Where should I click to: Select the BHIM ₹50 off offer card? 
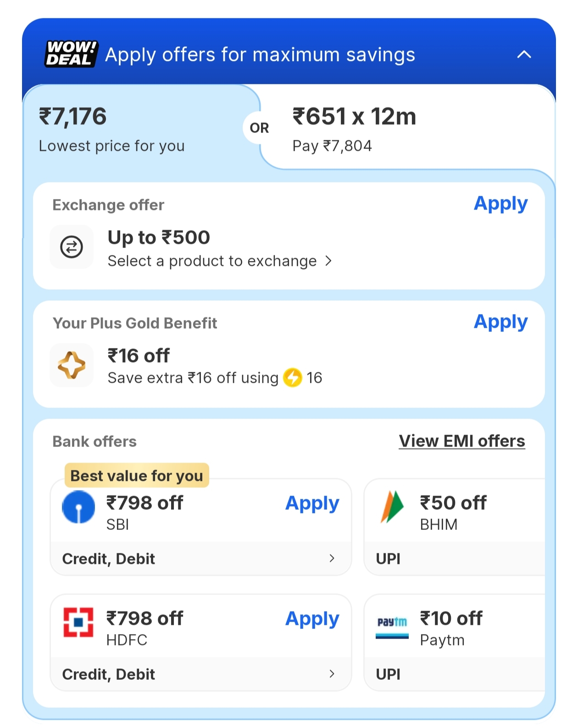tap(454, 513)
